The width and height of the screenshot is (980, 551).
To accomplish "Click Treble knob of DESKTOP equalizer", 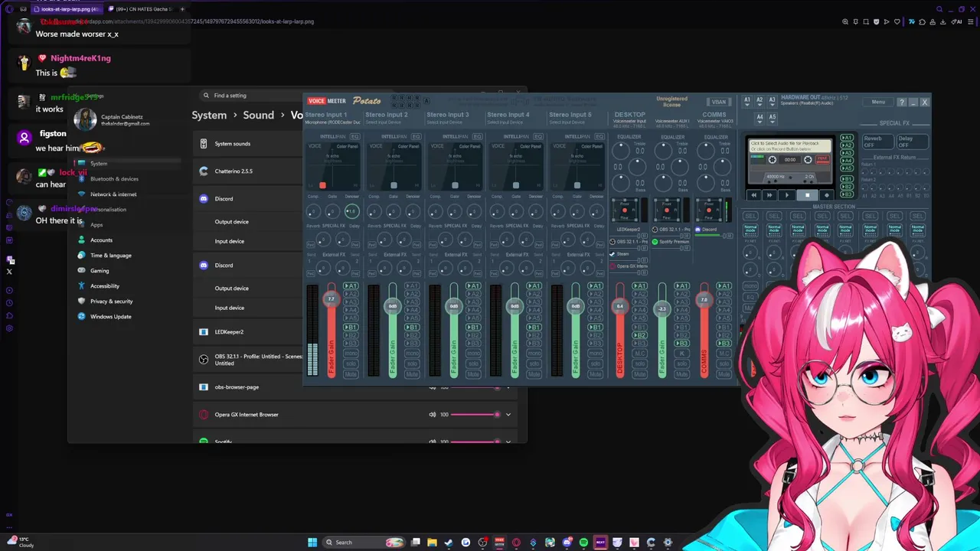I will (621, 152).
